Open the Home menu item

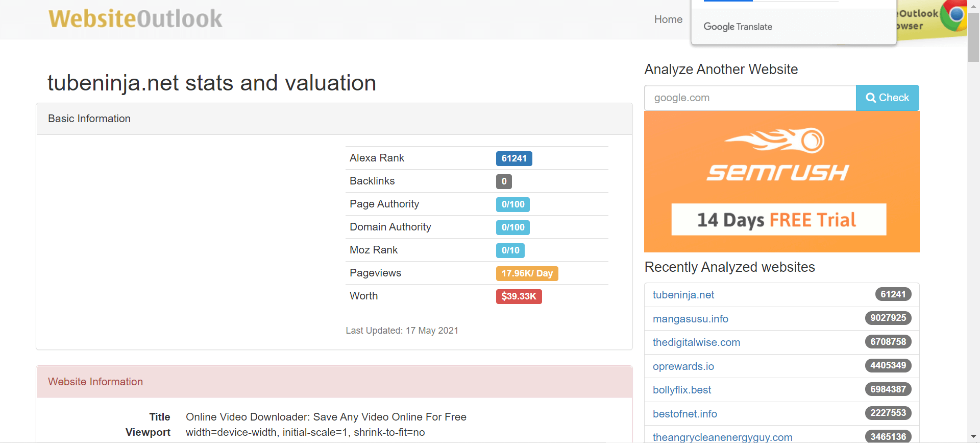tap(668, 19)
